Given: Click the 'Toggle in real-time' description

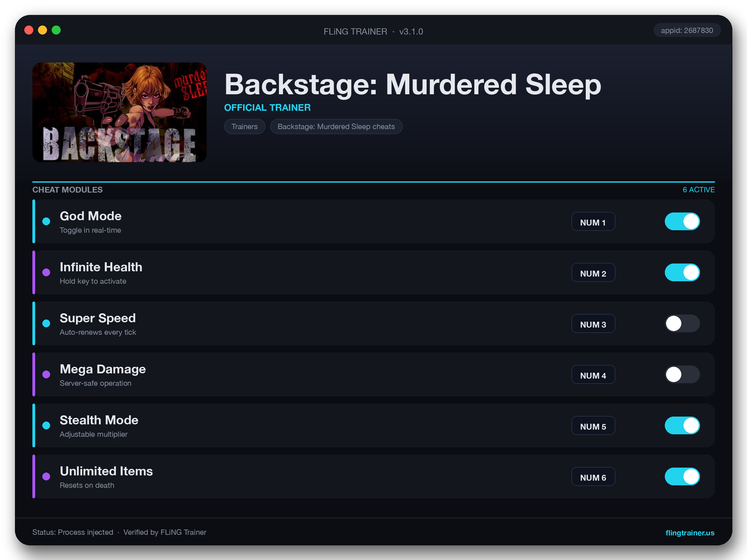Looking at the screenshot, I should [90, 230].
